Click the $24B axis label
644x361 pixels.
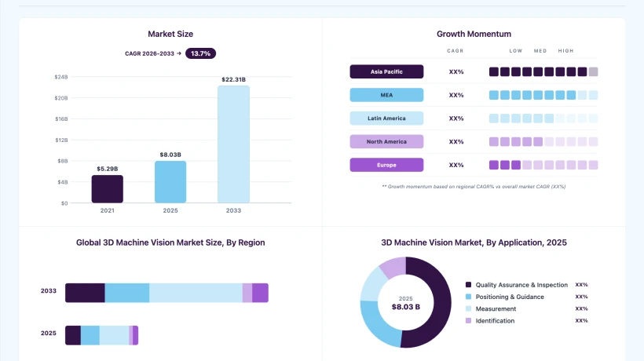pos(61,77)
